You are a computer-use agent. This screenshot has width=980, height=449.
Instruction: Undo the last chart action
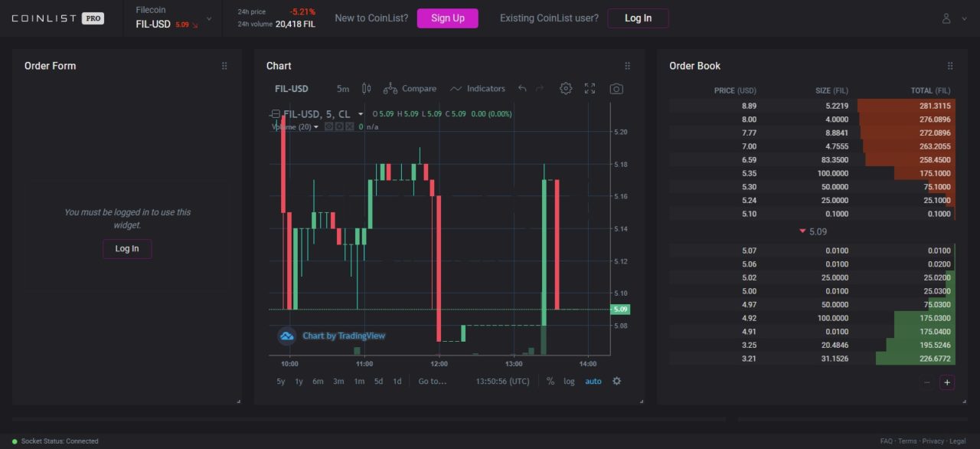click(522, 89)
